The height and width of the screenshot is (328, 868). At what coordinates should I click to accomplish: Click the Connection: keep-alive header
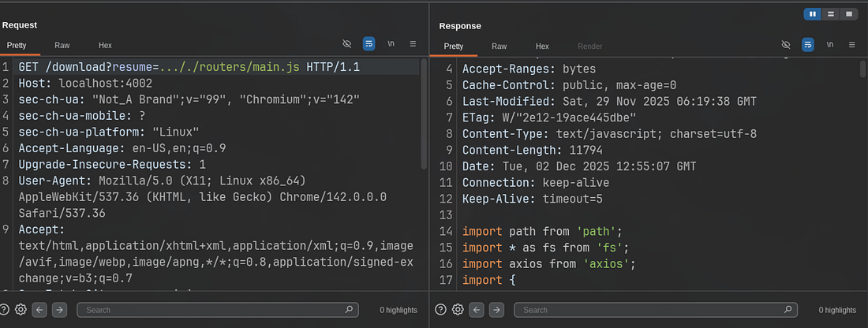click(x=536, y=183)
